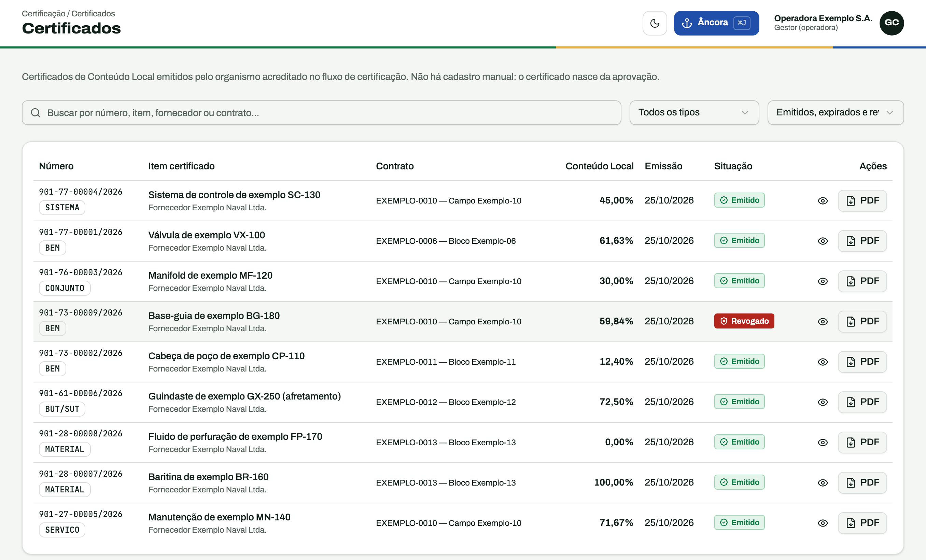Open GC user avatar menu

(892, 23)
